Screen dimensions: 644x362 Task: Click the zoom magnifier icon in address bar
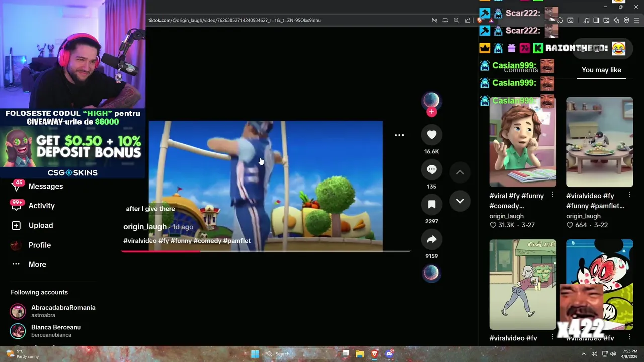pyautogui.click(x=456, y=20)
